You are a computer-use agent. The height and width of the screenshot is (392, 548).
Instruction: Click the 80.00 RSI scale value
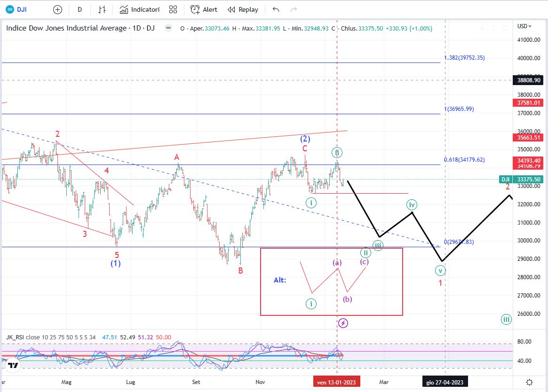[524, 342]
